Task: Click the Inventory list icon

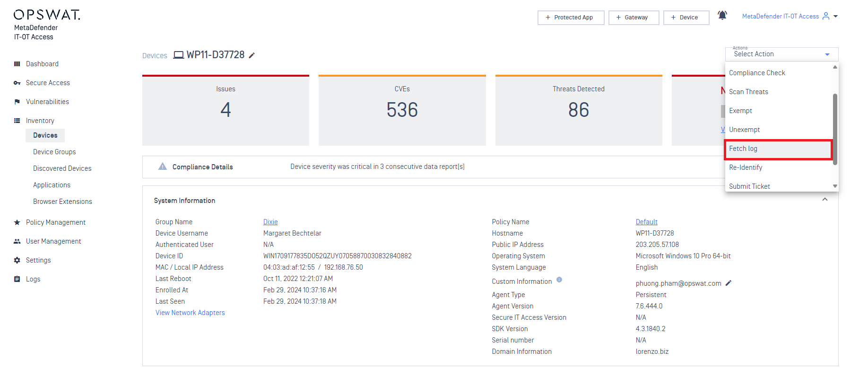Action: pos(17,121)
